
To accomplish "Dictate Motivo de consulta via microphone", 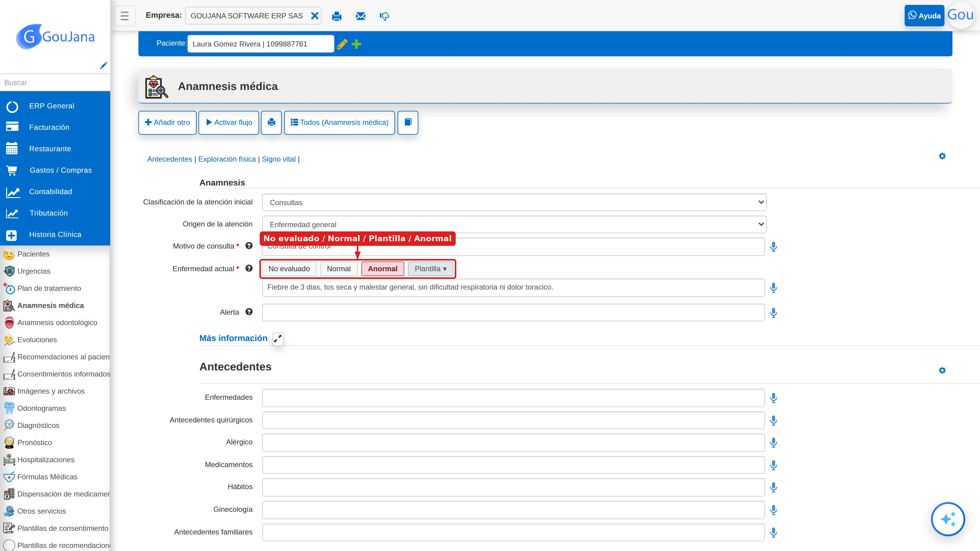I will point(773,247).
